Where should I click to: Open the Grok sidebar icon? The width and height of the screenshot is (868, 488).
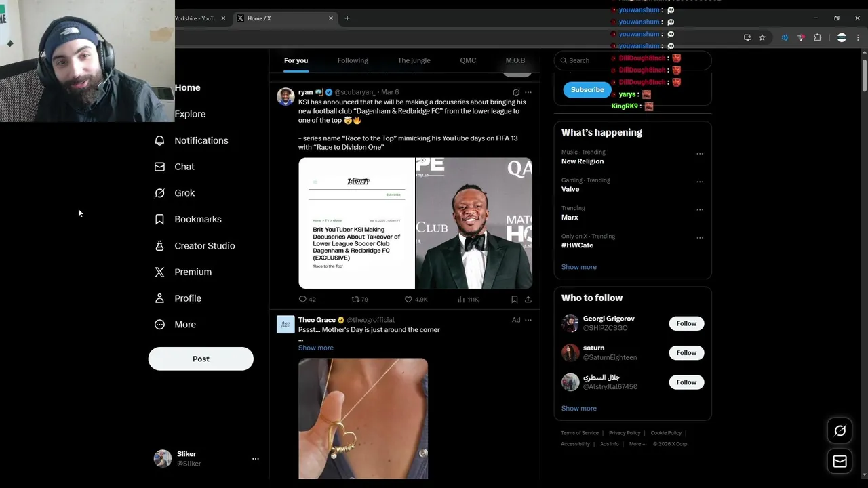click(x=159, y=193)
